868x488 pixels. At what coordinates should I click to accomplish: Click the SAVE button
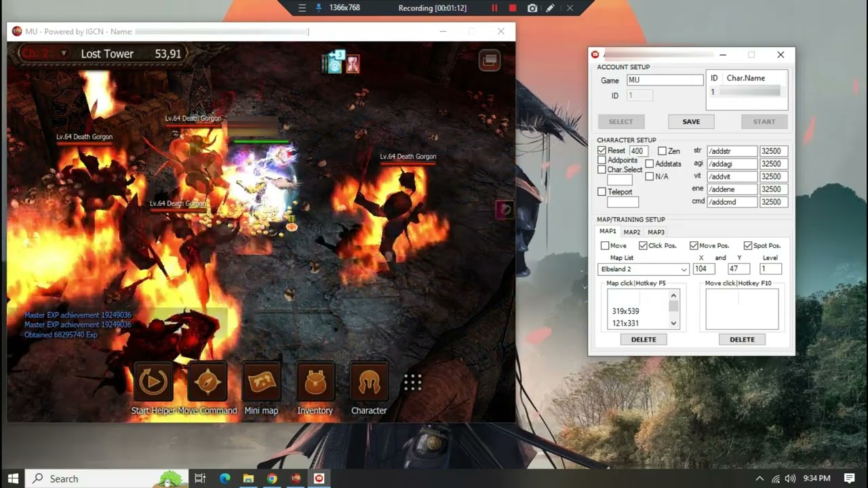point(691,122)
